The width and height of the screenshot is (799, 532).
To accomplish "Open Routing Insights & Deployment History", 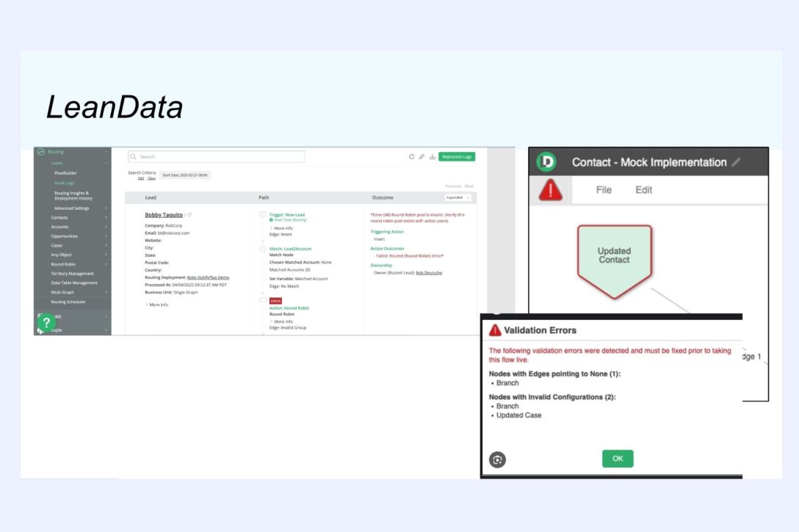I will coord(73,195).
